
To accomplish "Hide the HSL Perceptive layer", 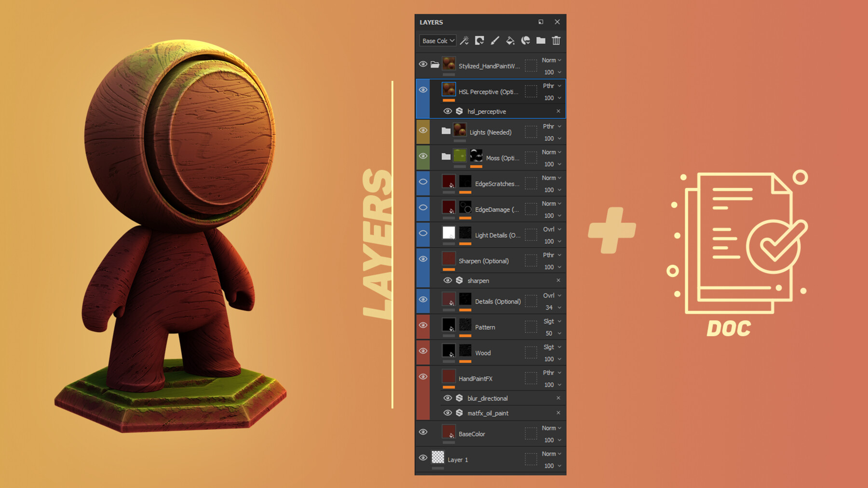I will pos(423,90).
